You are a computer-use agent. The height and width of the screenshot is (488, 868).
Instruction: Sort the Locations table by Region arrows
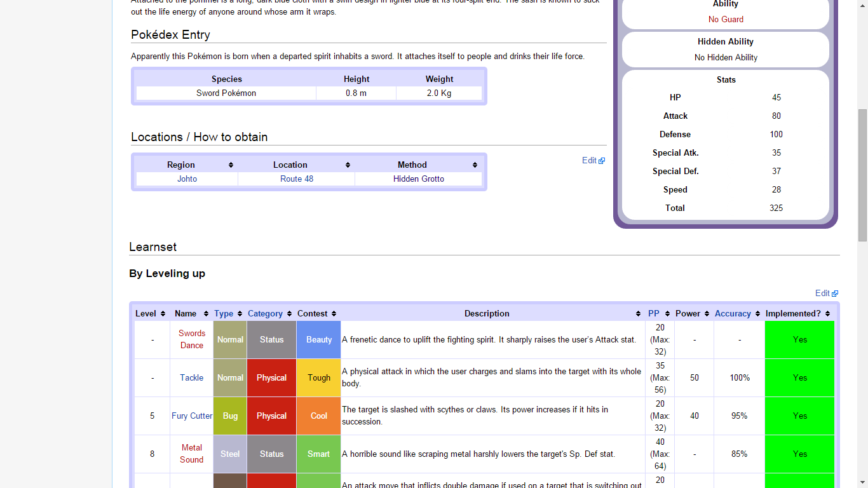point(231,165)
